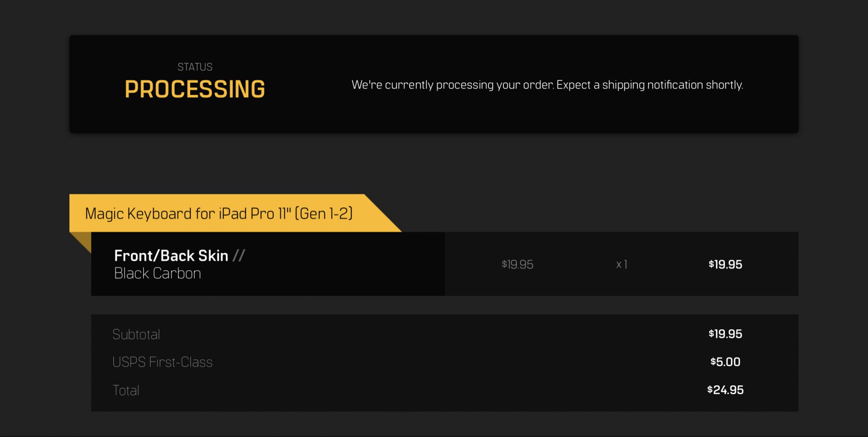The image size is (868, 437).
Task: Click the yellow ribbon fold corner below the banner
Action: tap(83, 240)
